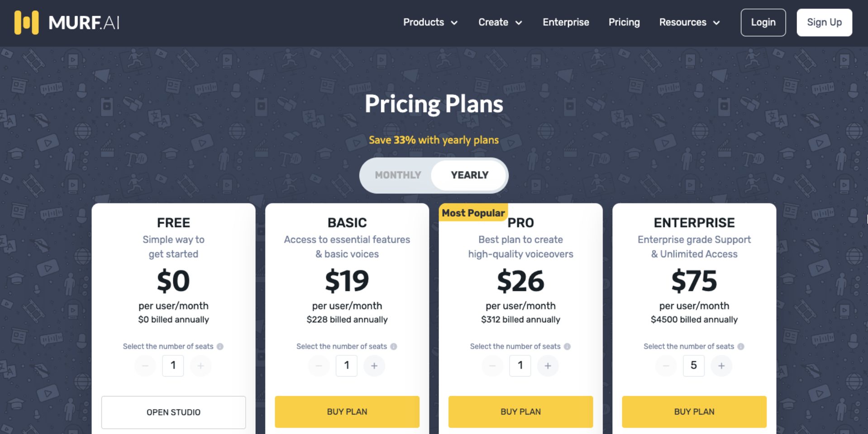
Task: Switch billing toggle to Monthly
Action: 398,175
